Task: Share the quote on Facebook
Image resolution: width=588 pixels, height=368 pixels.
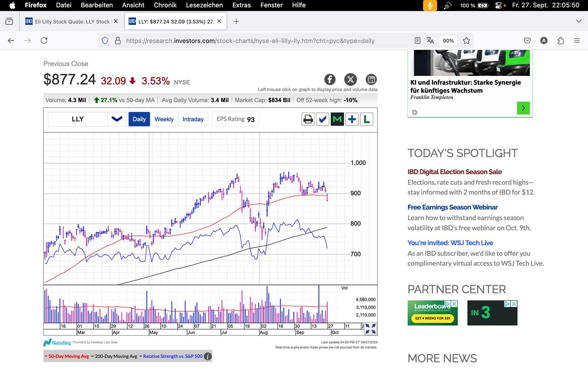Action: point(330,79)
